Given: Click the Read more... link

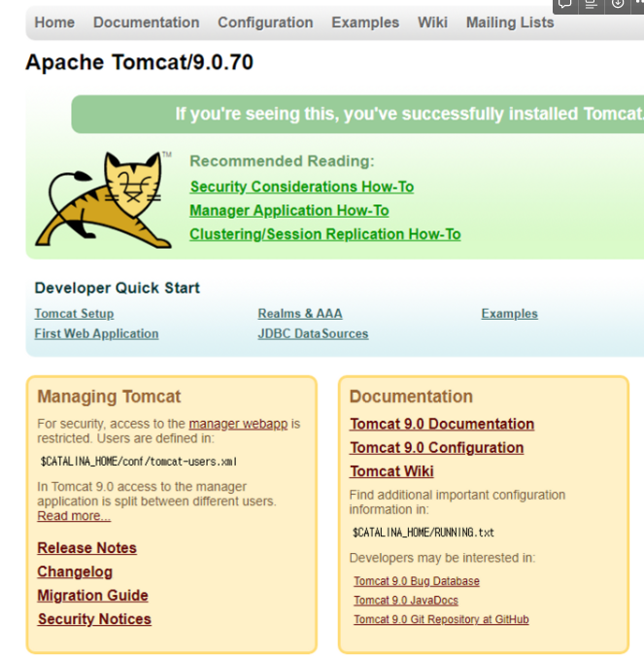Looking at the screenshot, I should pos(74,516).
